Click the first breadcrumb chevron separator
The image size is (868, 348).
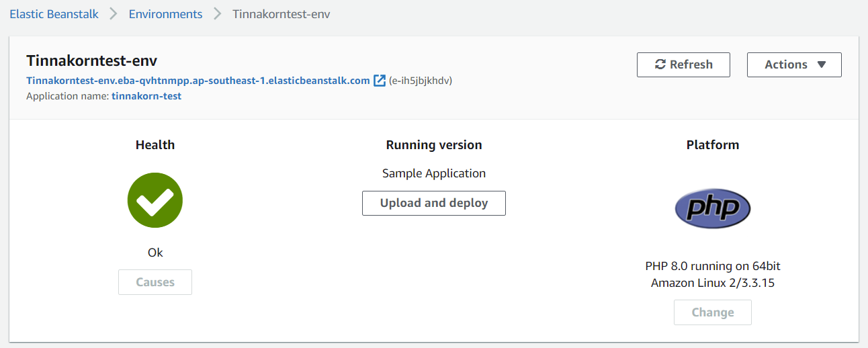[114, 14]
